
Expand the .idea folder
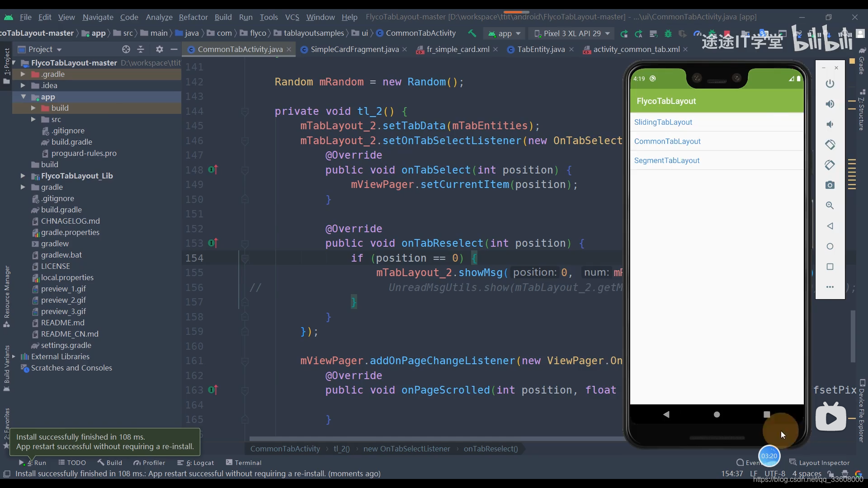click(23, 85)
